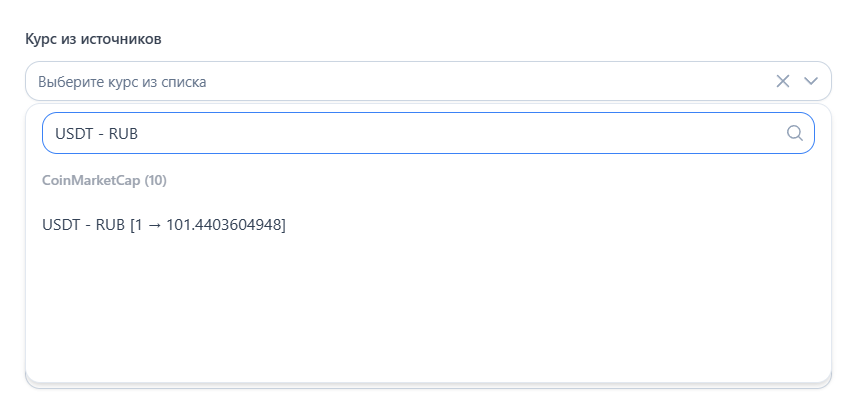Select the USDT - RUB rate option
This screenshot has width=853, height=401.
pyautogui.click(x=164, y=226)
